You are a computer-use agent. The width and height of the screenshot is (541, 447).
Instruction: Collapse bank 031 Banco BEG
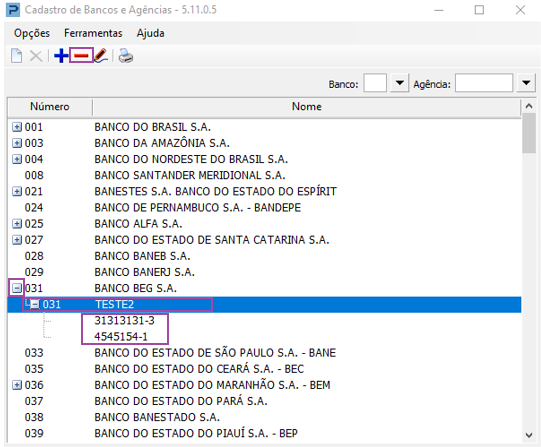pyautogui.click(x=17, y=288)
